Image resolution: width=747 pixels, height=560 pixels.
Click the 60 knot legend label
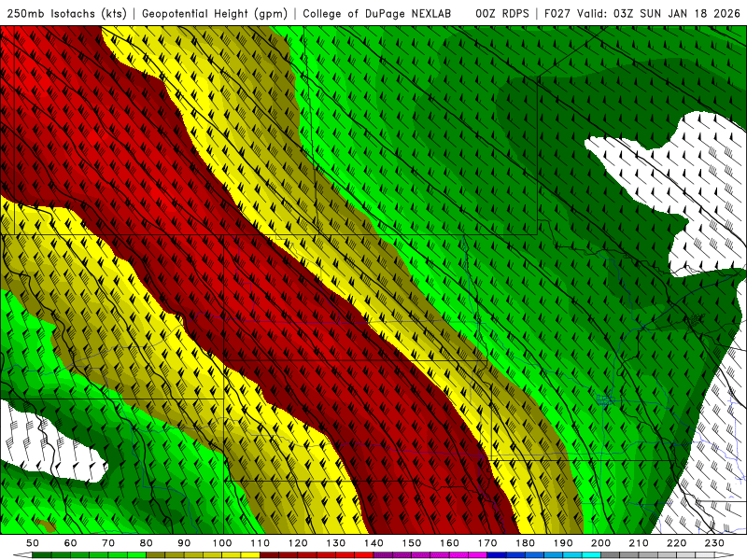pyautogui.click(x=70, y=543)
